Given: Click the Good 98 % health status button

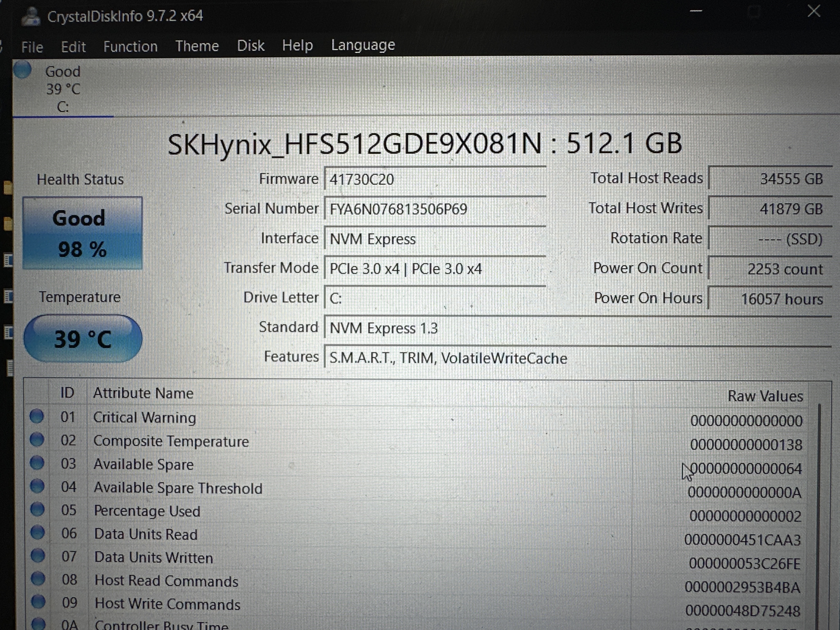Looking at the screenshot, I should click(82, 233).
